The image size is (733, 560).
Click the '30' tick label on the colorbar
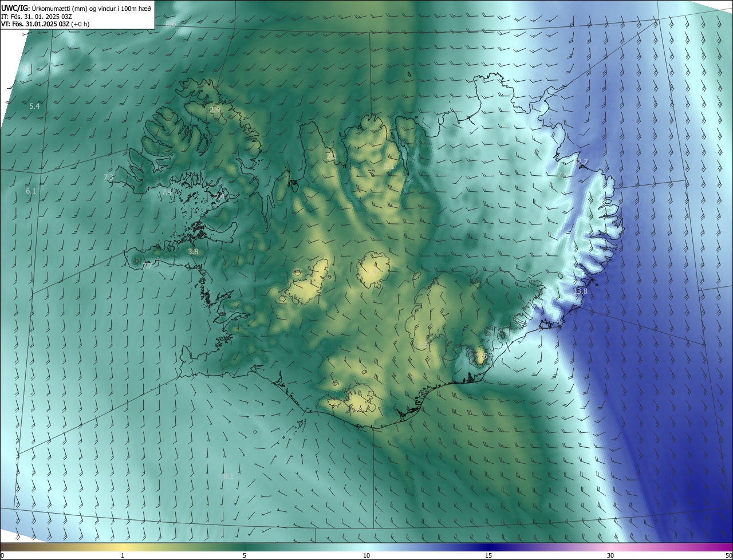point(610,555)
